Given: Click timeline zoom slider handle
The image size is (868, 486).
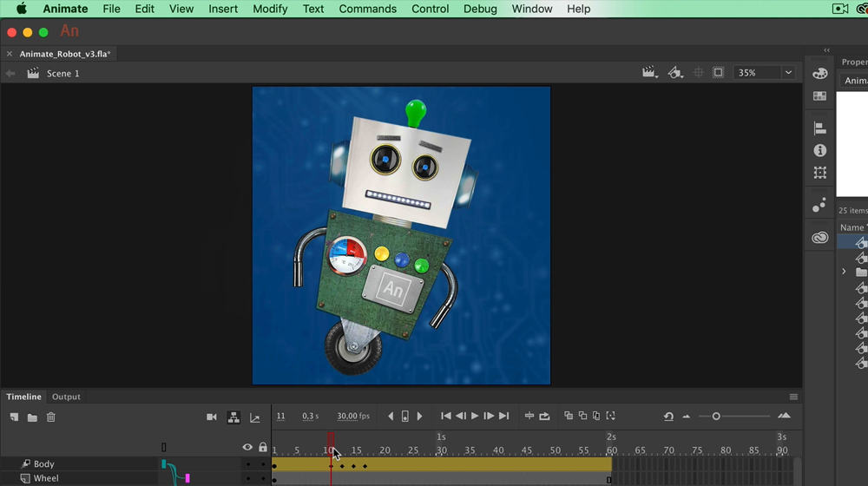Looking at the screenshot, I should [716, 417].
